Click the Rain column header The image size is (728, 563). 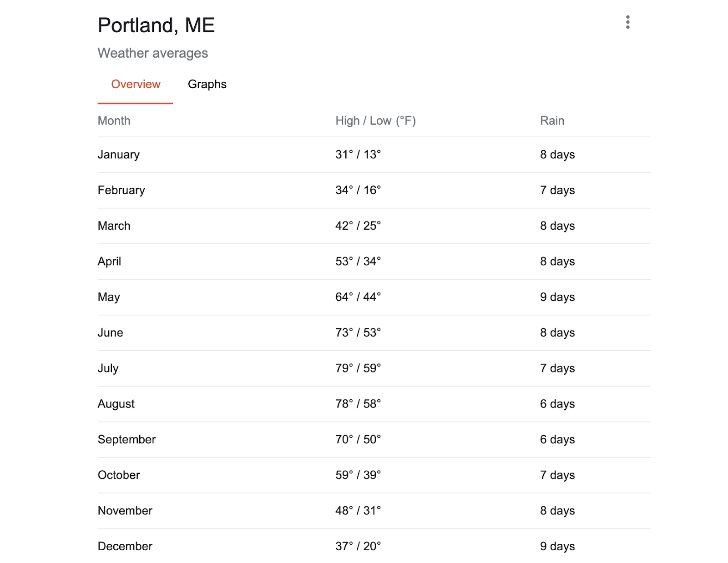pos(552,121)
